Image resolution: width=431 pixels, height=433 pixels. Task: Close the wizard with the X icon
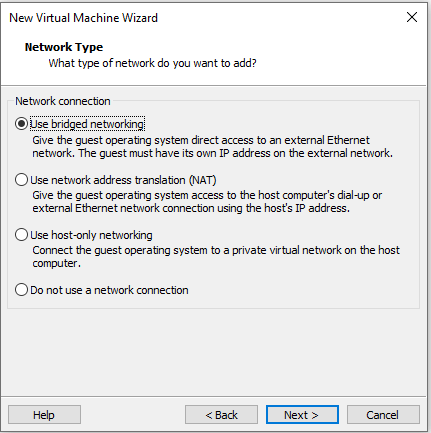[x=412, y=17]
